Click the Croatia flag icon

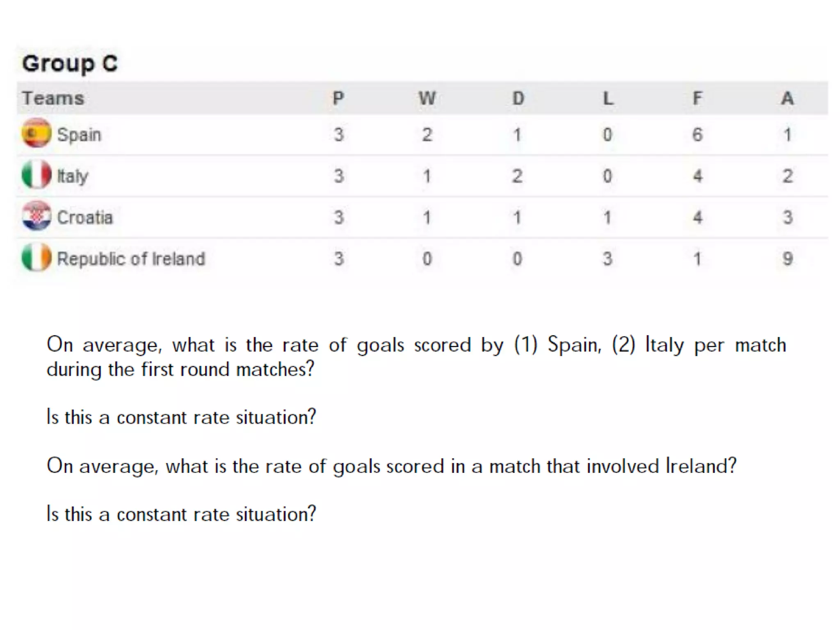coord(37,216)
